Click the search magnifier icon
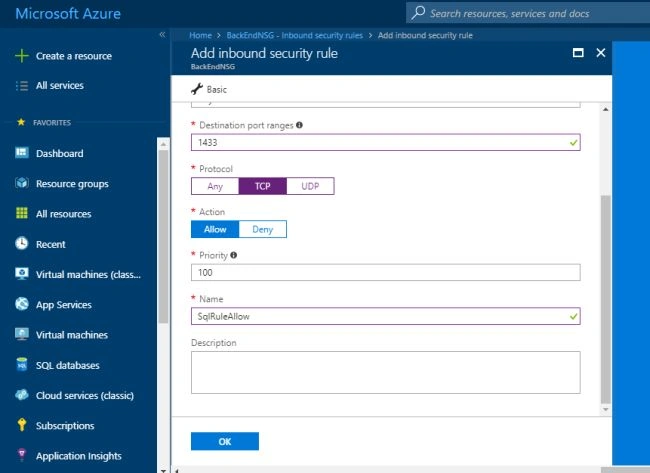 point(418,13)
